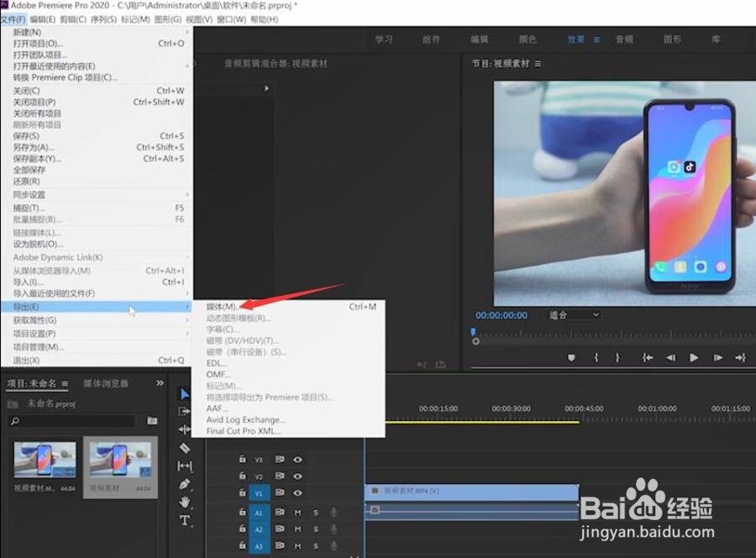Solo audio track A2

316,529
